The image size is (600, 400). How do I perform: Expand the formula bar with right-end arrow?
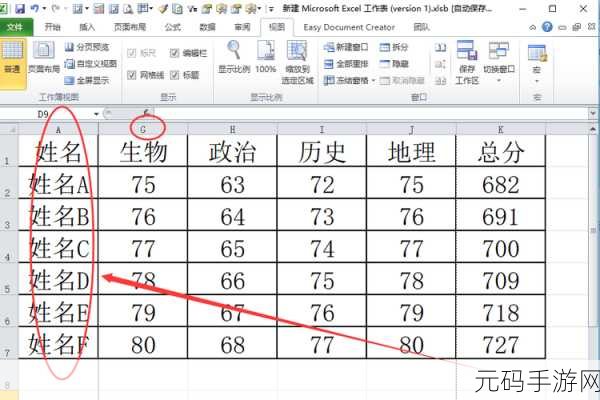593,113
